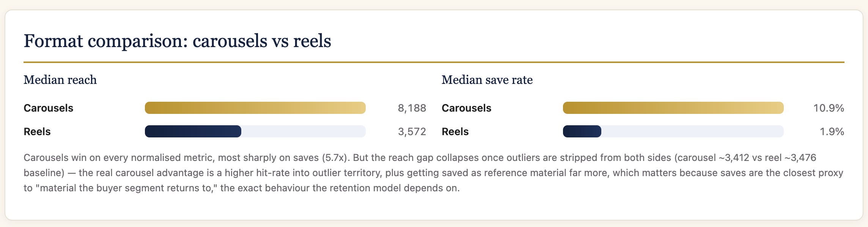
Task: Click the gold Carousels save rate bar
Action: click(x=673, y=108)
